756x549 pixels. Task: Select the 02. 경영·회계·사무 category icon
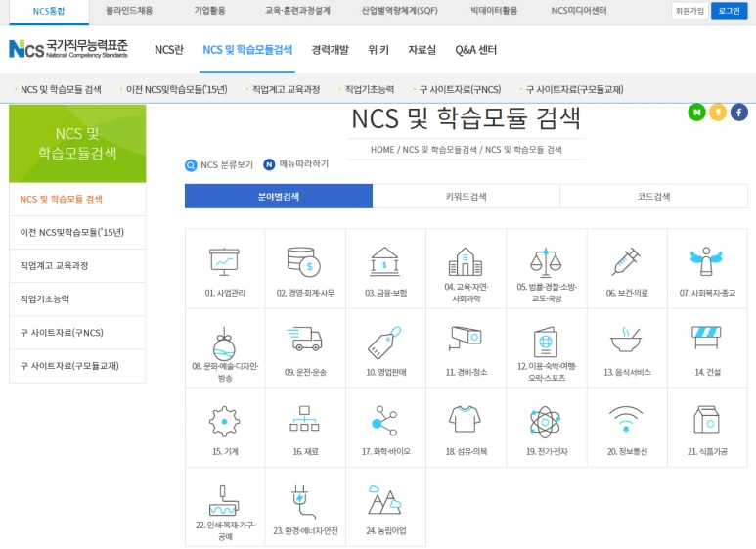tap(304, 262)
